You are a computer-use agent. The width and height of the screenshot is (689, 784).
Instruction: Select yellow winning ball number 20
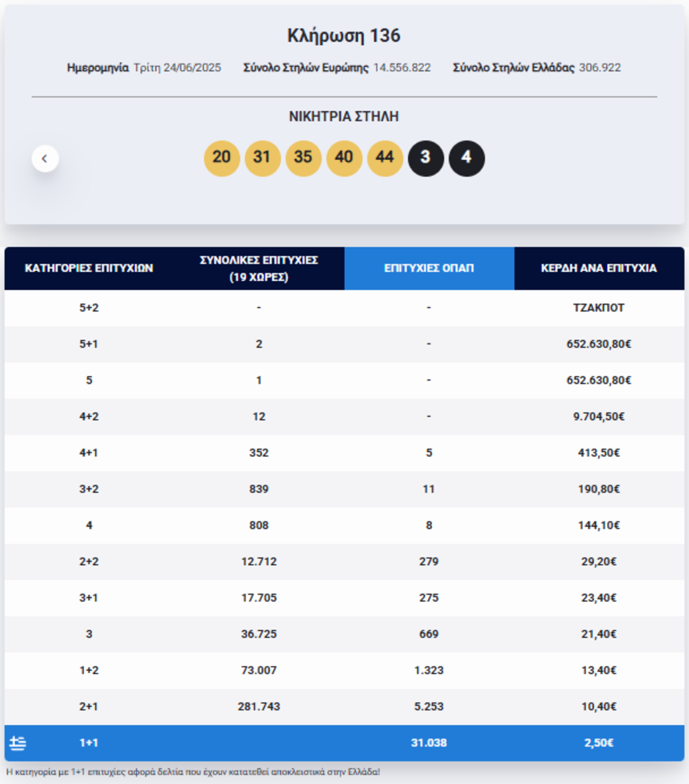coord(222,158)
